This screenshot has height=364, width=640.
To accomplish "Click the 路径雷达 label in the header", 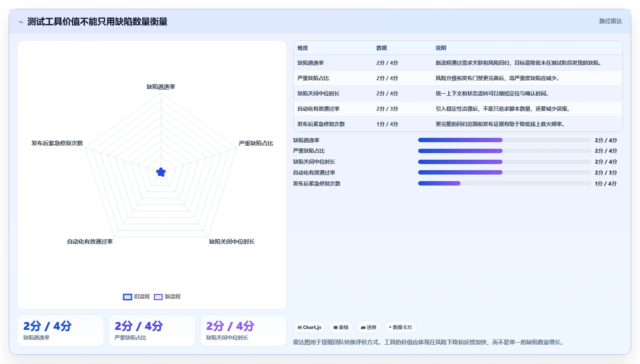I will coord(610,21).
